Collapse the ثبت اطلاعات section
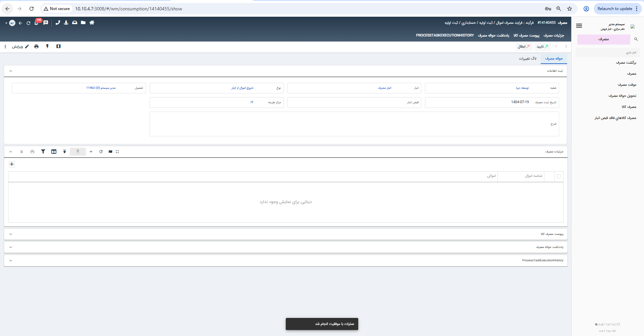The image size is (644, 336). click(x=11, y=71)
